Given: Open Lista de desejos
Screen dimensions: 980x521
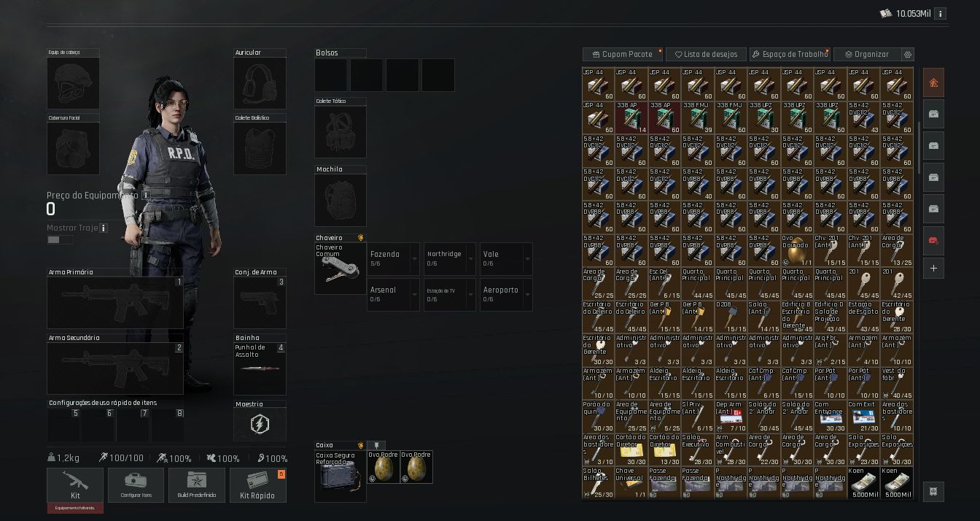Looking at the screenshot, I should tap(707, 55).
